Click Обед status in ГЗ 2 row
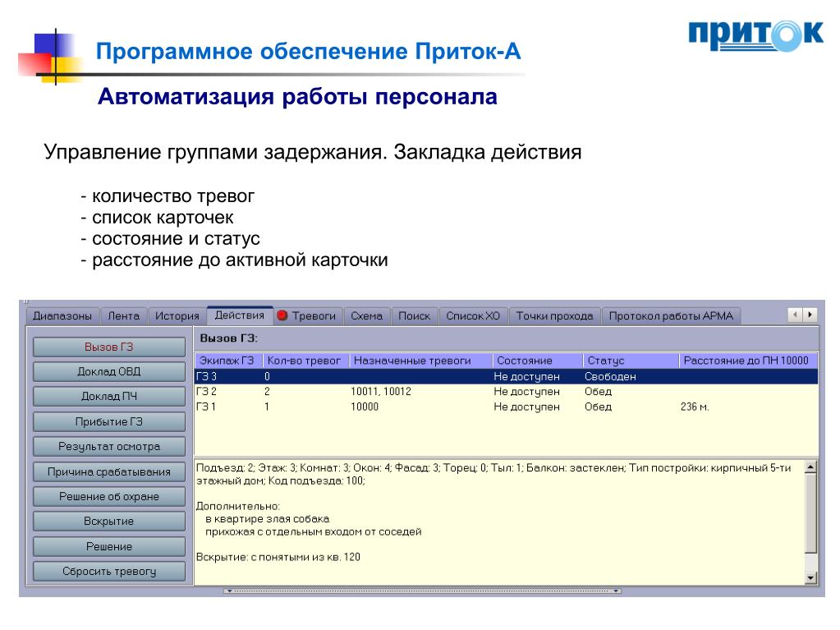Screen dimensions: 840x630 tap(598, 392)
